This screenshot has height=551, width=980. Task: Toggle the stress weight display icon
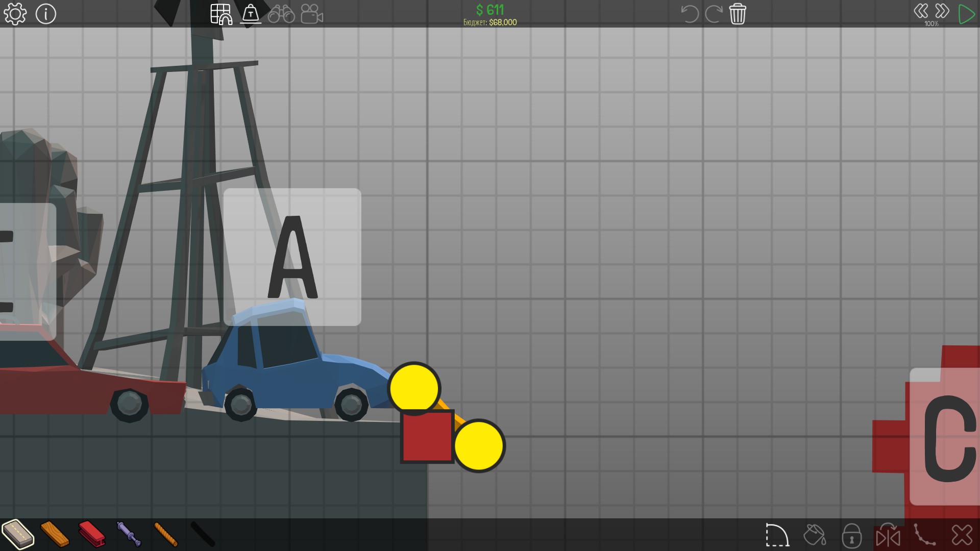(x=251, y=14)
